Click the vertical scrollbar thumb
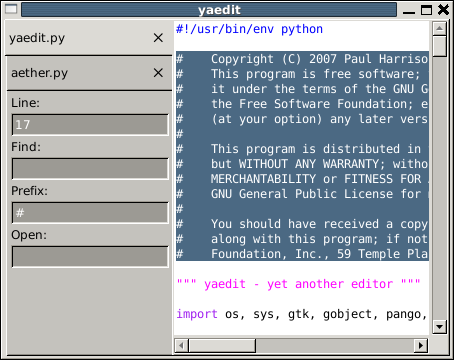454x360 pixels. pyautogui.click(x=439, y=46)
